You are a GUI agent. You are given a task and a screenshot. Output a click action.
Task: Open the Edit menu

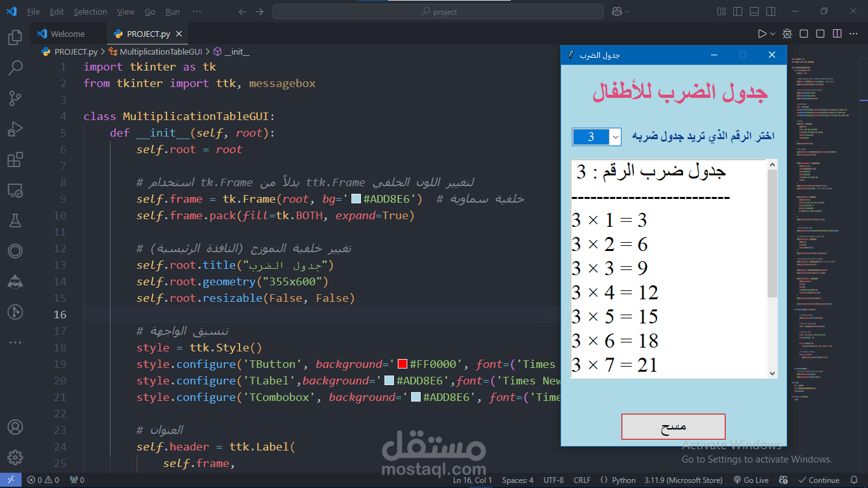pyautogui.click(x=57, y=11)
